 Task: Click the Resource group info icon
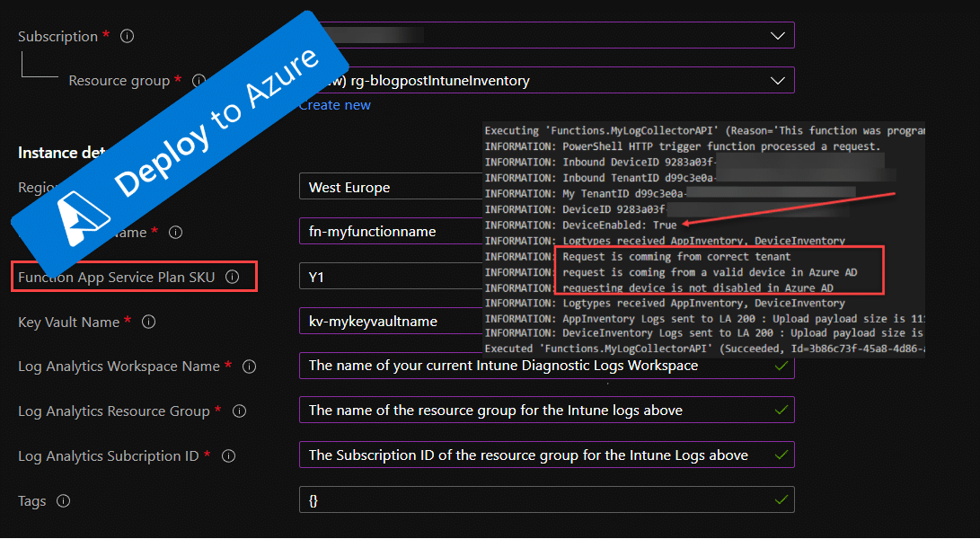click(199, 80)
